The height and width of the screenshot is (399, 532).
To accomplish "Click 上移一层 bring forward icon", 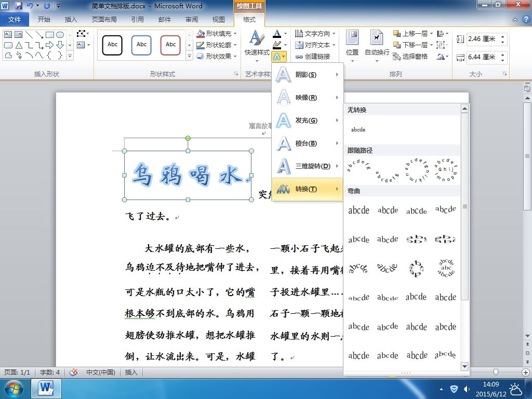I will [396, 34].
